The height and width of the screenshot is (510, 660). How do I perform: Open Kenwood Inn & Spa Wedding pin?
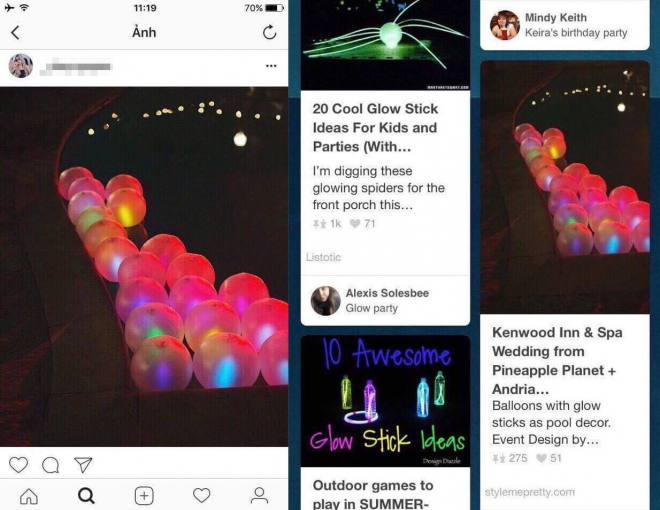pyautogui.click(x=557, y=360)
